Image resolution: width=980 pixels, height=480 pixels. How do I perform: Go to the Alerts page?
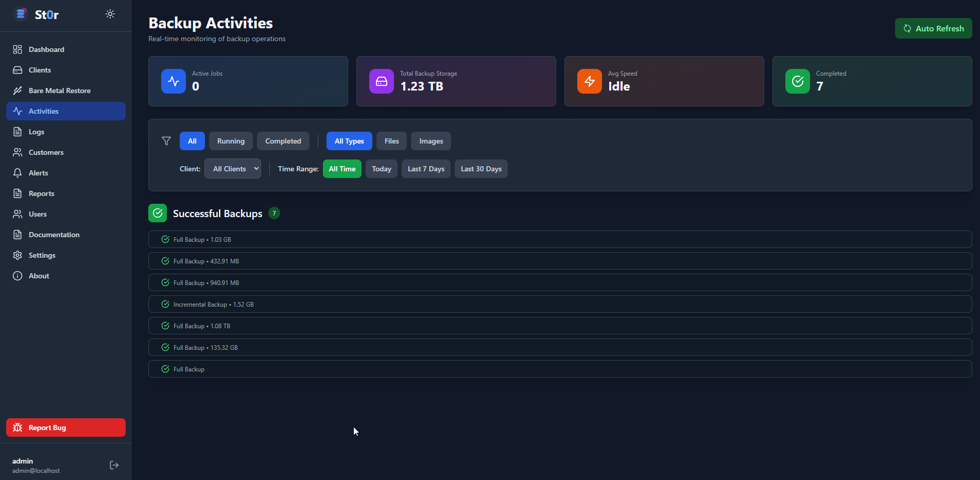pos(38,173)
